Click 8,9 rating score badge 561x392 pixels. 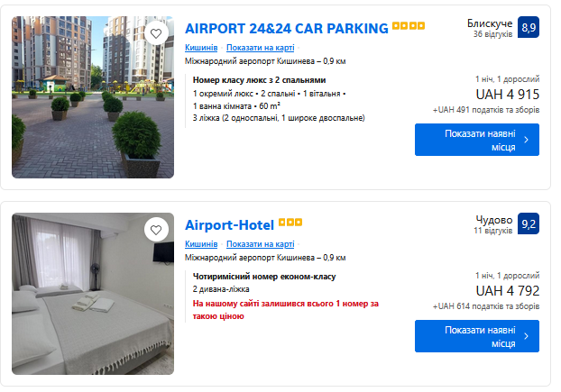pos(529,27)
